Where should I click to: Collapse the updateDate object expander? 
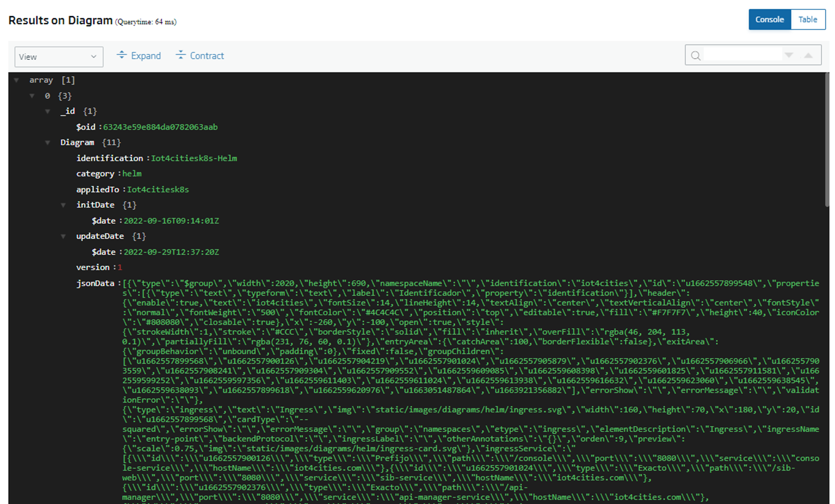pos(63,236)
